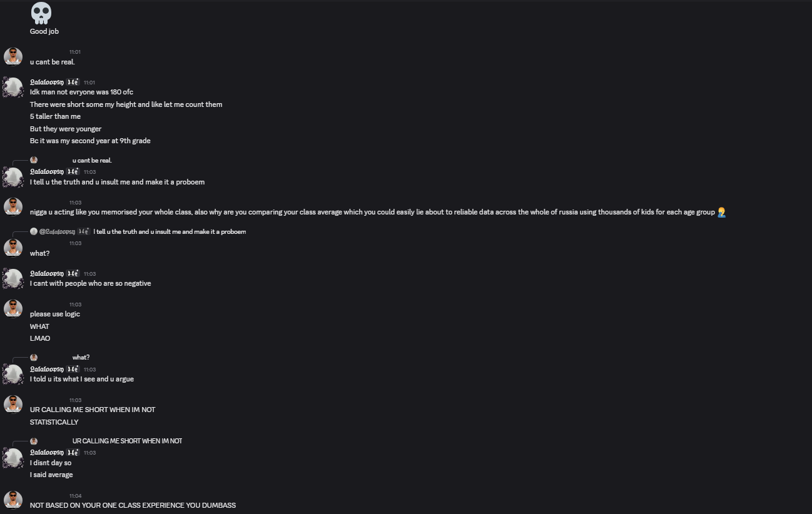Click small reply avatar next to 'u cant be real.' preview
Screen dimensions: 812x514
(34, 160)
